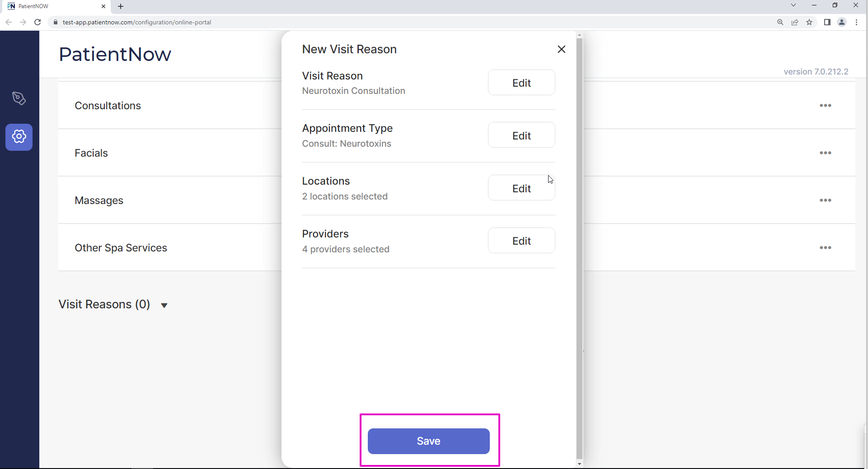
Task: Open options menu for Facials row
Action: tap(825, 153)
